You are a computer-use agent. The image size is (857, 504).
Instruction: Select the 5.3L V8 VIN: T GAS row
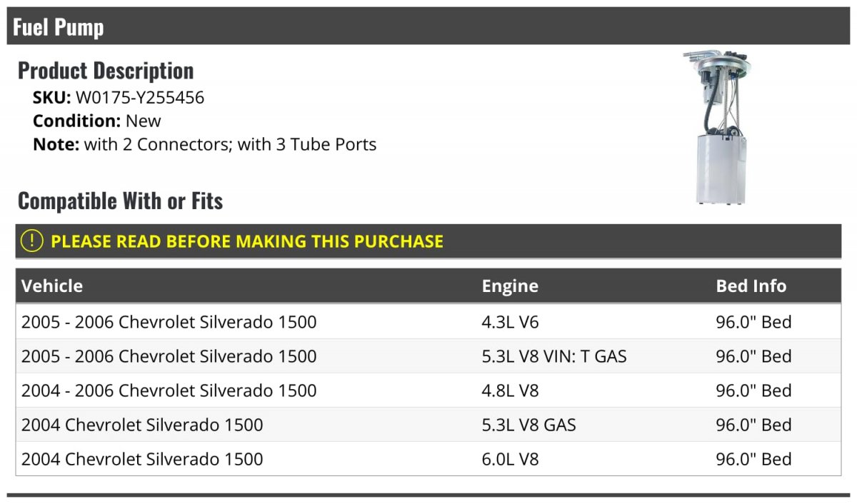pyautogui.click(x=428, y=356)
